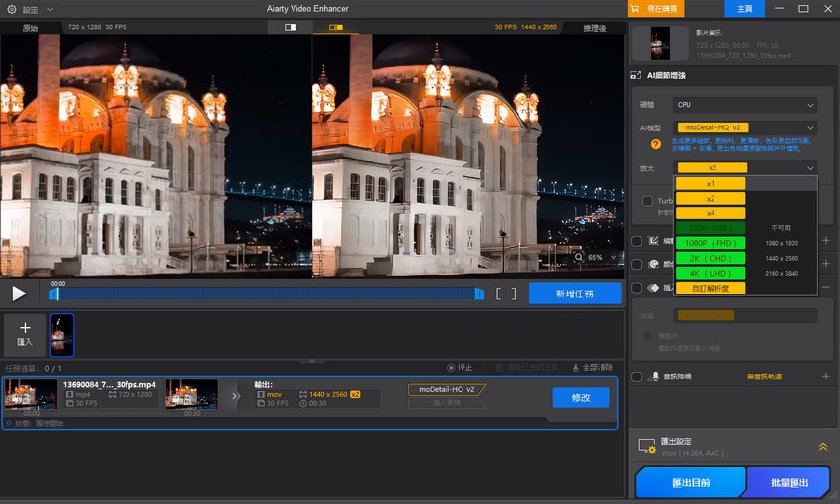This screenshot has width=840, height=504.
Task: Switch to side-by-side compare view icon
Action: pos(336,27)
